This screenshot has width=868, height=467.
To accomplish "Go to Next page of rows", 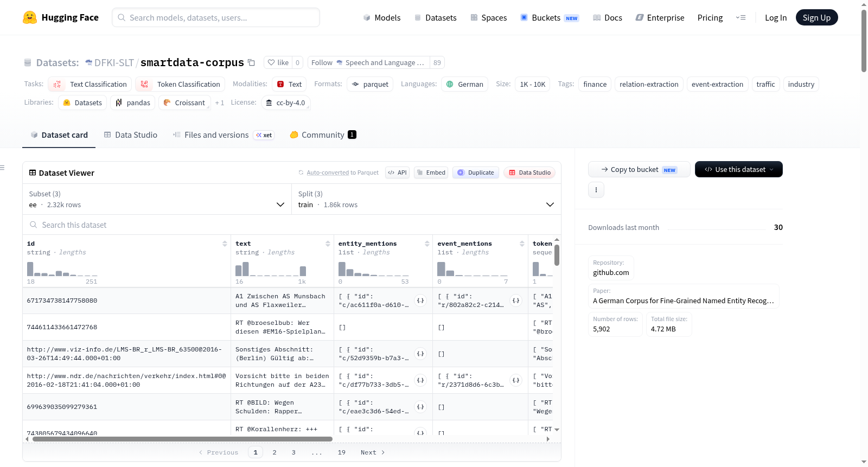I will (x=373, y=452).
